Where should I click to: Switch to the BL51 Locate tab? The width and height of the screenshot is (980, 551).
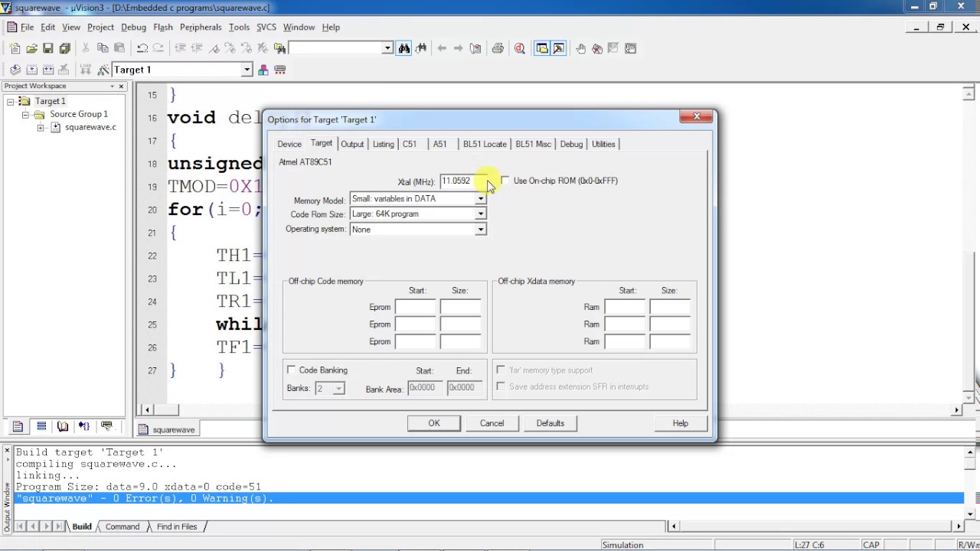point(485,144)
